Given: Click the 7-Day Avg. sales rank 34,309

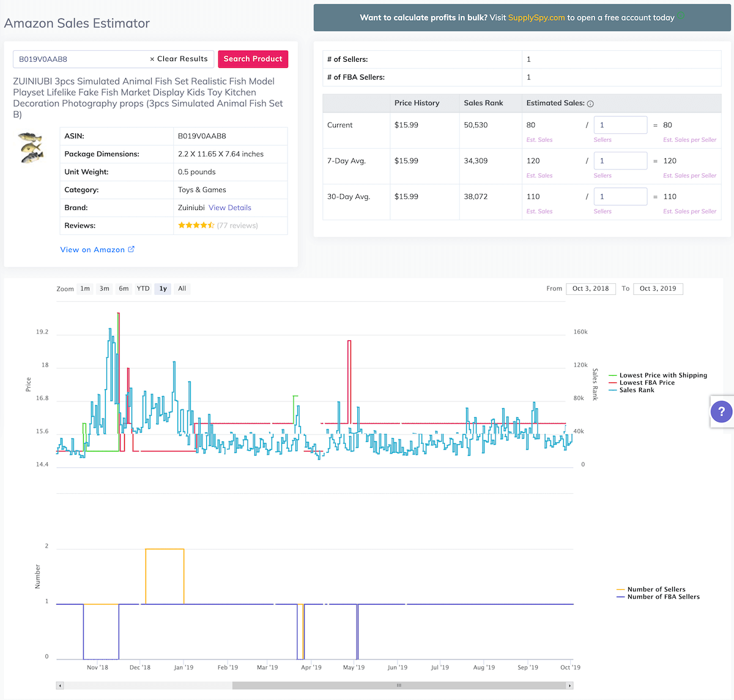Looking at the screenshot, I should [x=476, y=161].
